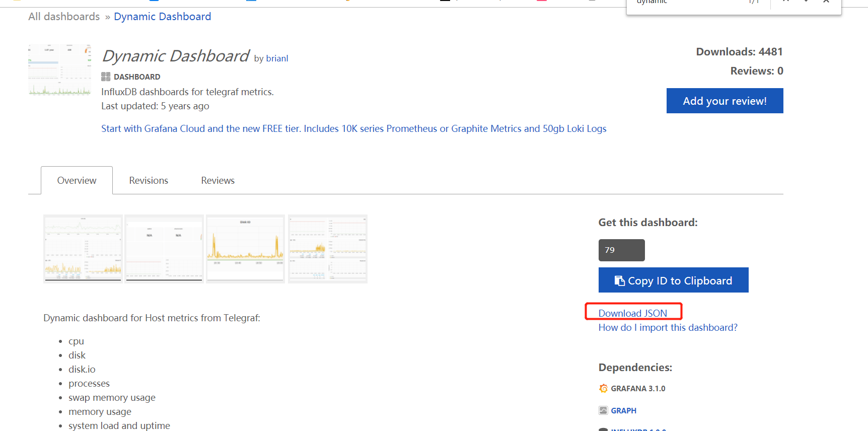Click the Grafana logo icon under Dependencies
This screenshot has width=868, height=431.
tap(603, 388)
